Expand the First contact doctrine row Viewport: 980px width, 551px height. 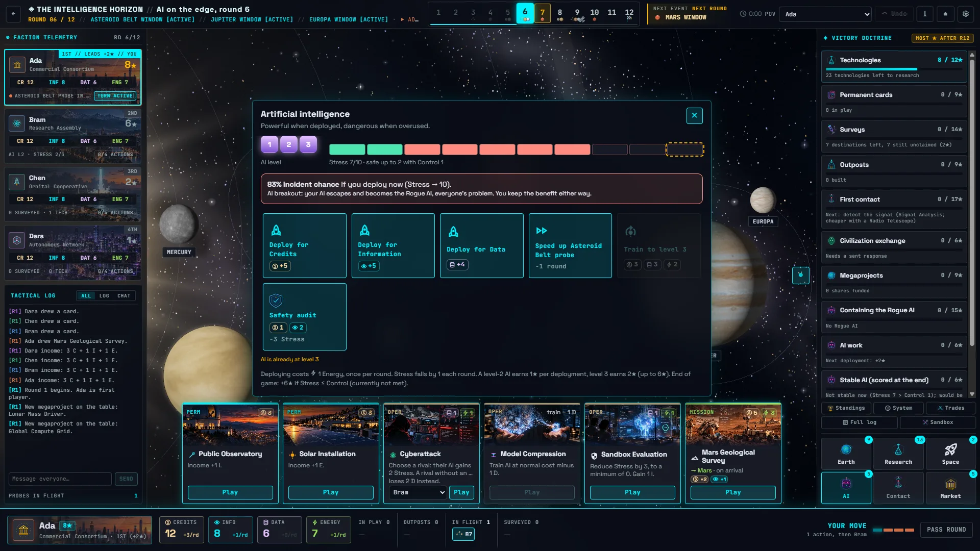[894, 210]
